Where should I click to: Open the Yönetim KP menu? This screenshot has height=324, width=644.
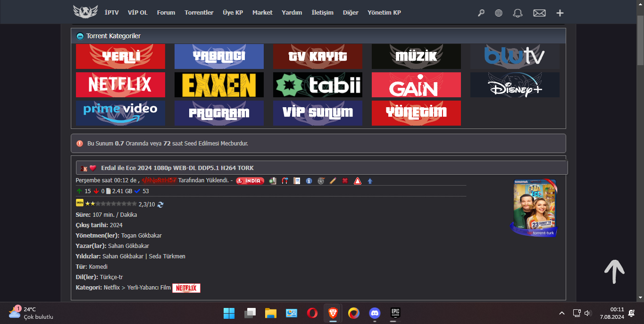tap(385, 13)
